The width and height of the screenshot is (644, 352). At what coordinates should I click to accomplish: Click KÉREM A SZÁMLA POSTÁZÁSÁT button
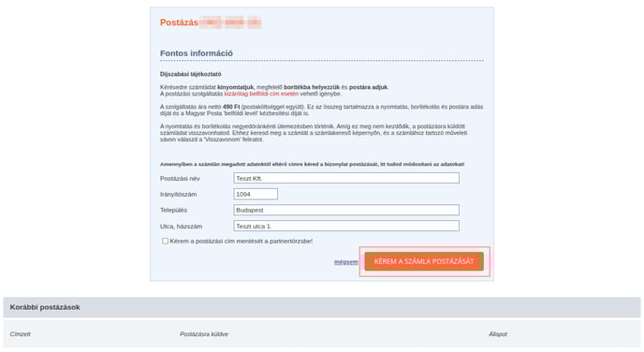[x=424, y=261]
